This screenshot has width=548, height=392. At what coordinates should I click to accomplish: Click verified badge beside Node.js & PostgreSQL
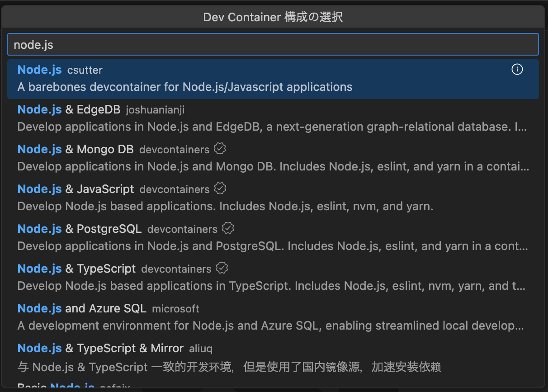point(228,228)
